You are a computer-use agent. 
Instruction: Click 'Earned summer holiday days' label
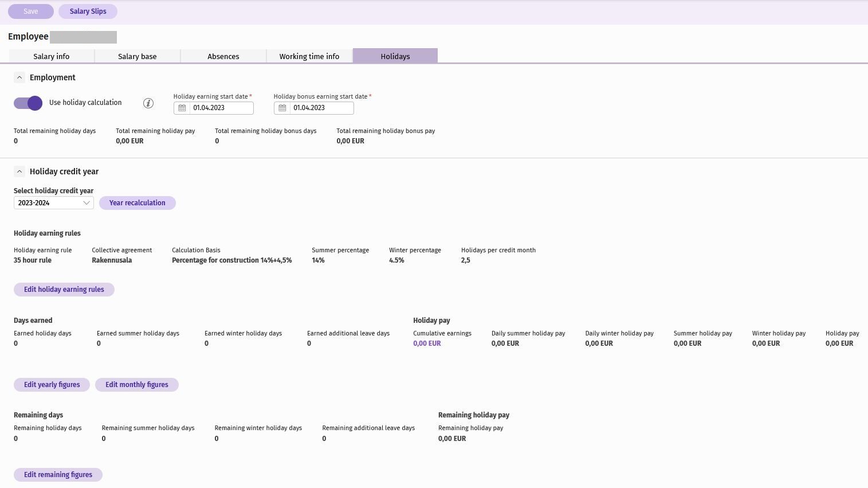click(138, 333)
